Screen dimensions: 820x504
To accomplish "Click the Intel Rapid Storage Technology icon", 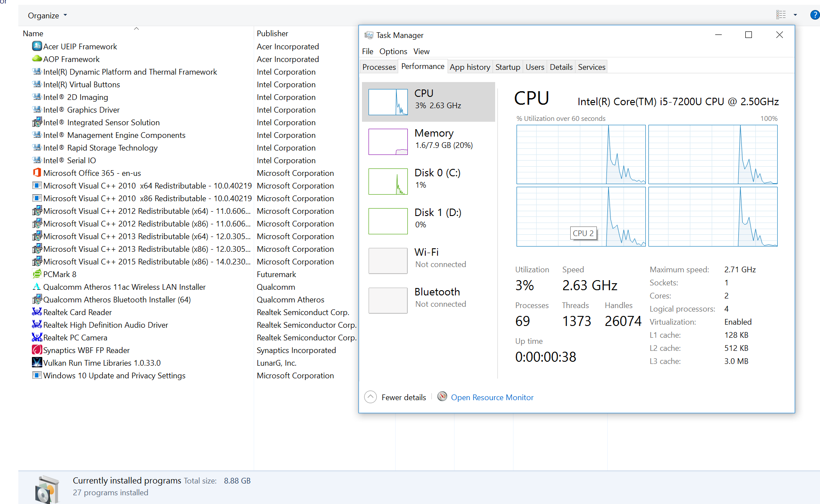I will pos(37,147).
